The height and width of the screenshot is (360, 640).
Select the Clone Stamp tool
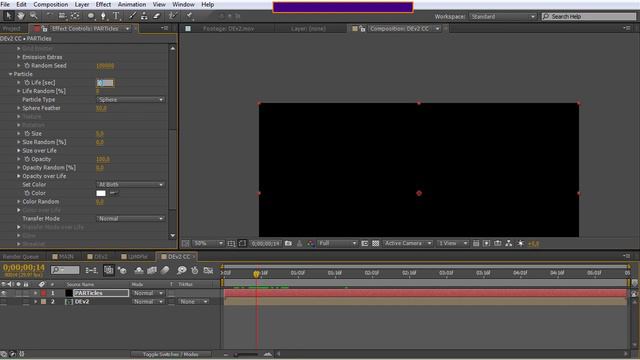tap(144, 16)
